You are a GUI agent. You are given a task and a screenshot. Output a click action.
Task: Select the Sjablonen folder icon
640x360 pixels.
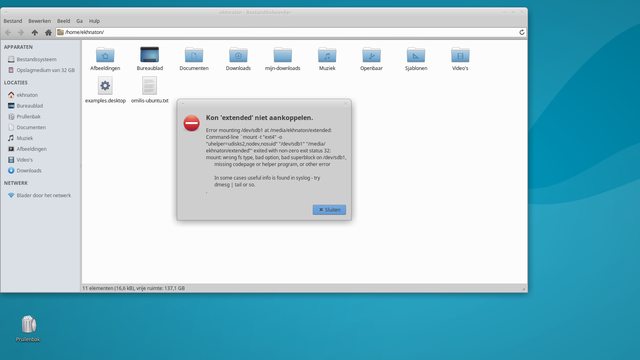(416, 55)
